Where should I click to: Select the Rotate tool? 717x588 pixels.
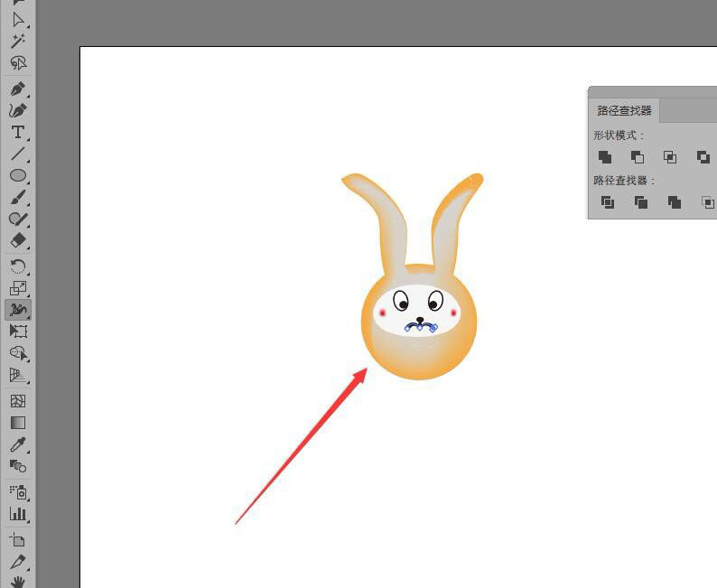point(18,266)
